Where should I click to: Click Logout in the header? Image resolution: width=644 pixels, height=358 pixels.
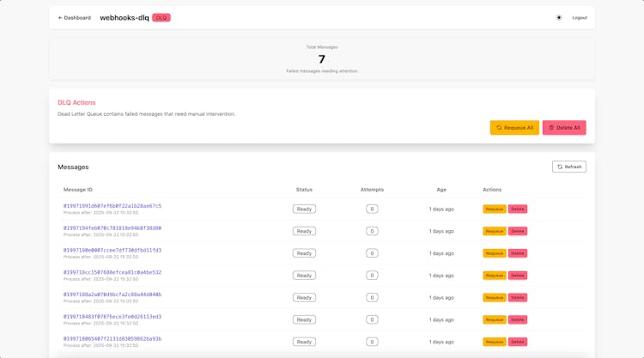coord(580,17)
